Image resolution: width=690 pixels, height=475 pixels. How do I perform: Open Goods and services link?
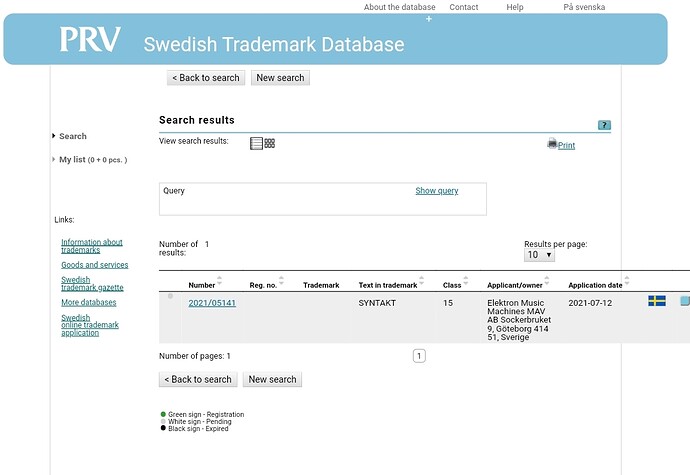click(x=95, y=265)
